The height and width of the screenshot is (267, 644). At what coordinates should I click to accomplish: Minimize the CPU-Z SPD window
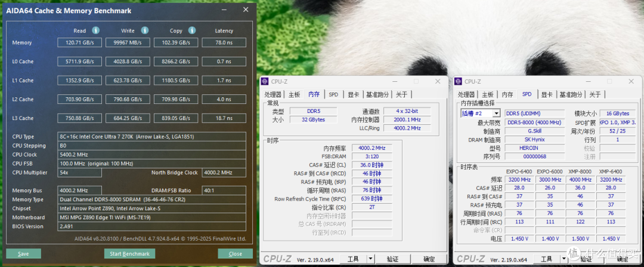click(x=588, y=81)
